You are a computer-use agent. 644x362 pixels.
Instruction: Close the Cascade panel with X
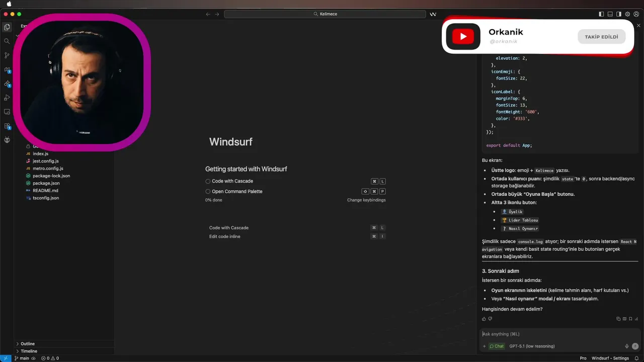tap(639, 26)
